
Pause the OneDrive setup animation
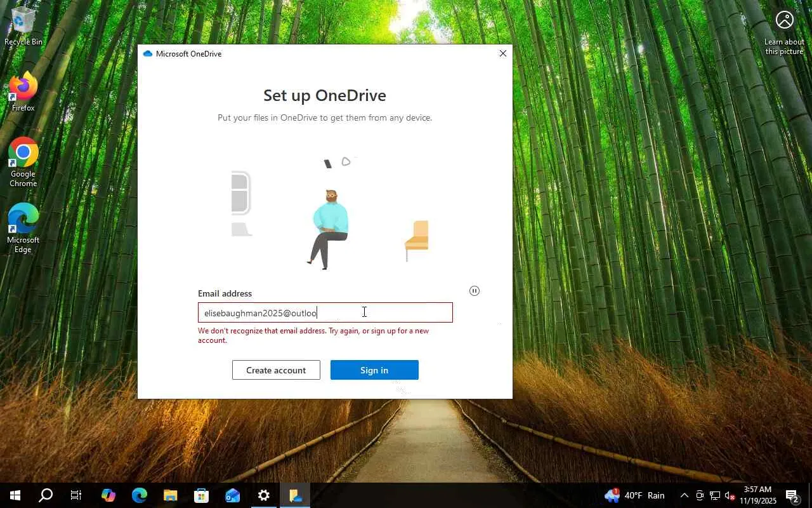click(x=475, y=291)
